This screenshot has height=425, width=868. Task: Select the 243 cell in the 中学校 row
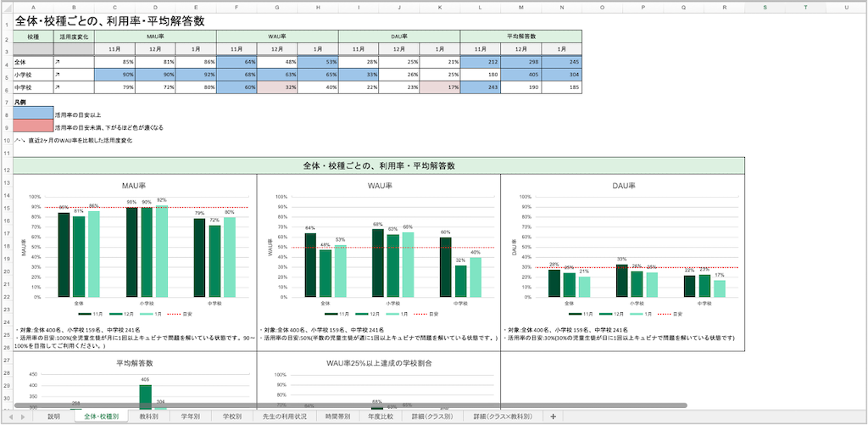click(x=481, y=87)
